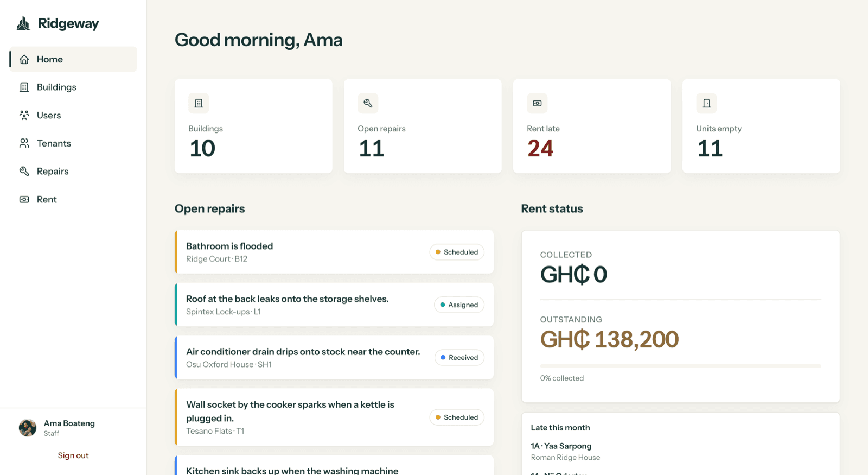Click the Users group icon in sidebar
868x475 pixels.
coord(24,115)
